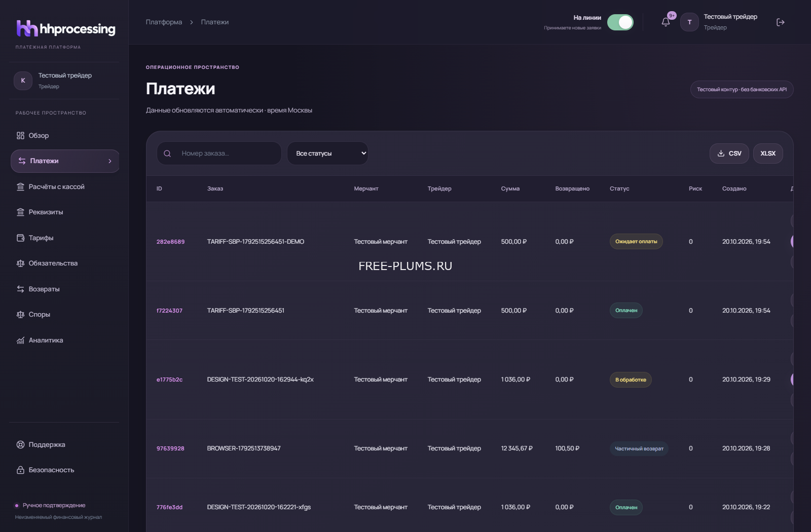Open Аналитика section
811x532 pixels.
[64, 340]
